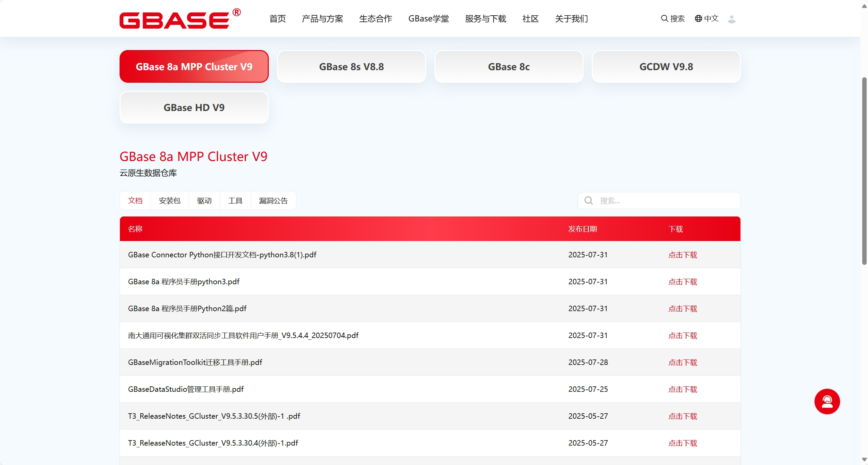The height and width of the screenshot is (465, 868).
Task: Expand the 服务与下载 menu
Action: point(485,19)
